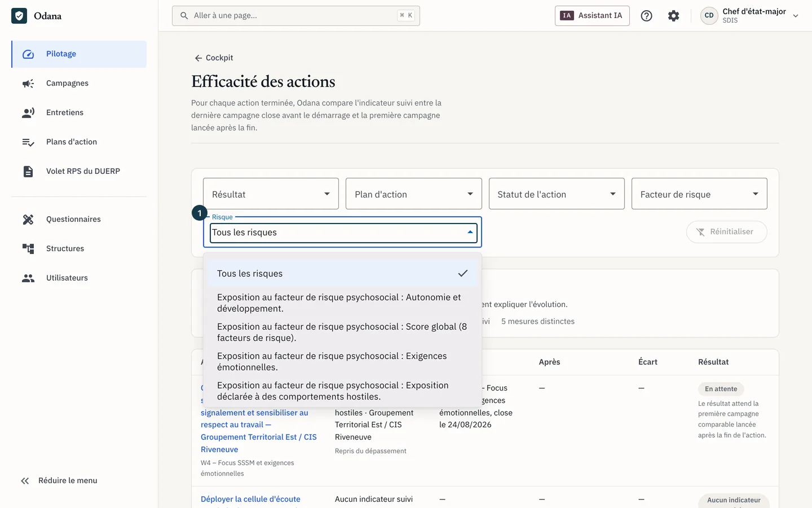
Task: Open the help question mark icon
Action: click(647, 16)
